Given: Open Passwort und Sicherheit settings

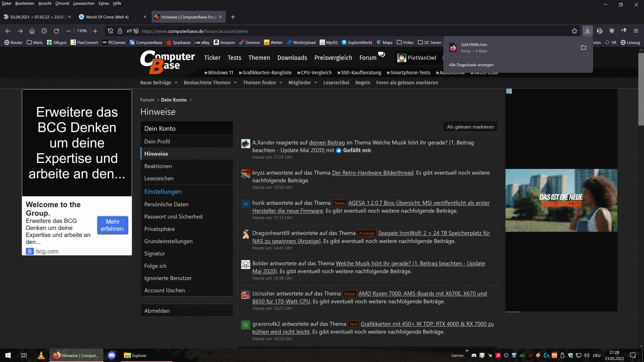Looking at the screenshot, I should [x=186, y=216].
